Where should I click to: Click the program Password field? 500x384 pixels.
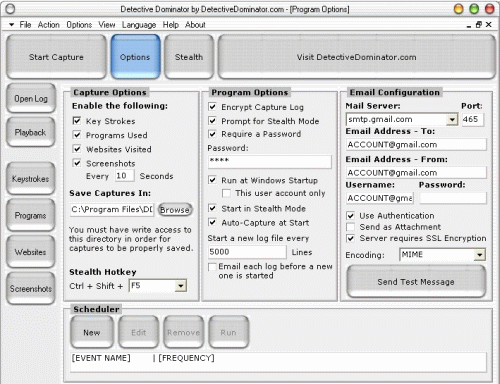tap(270, 161)
